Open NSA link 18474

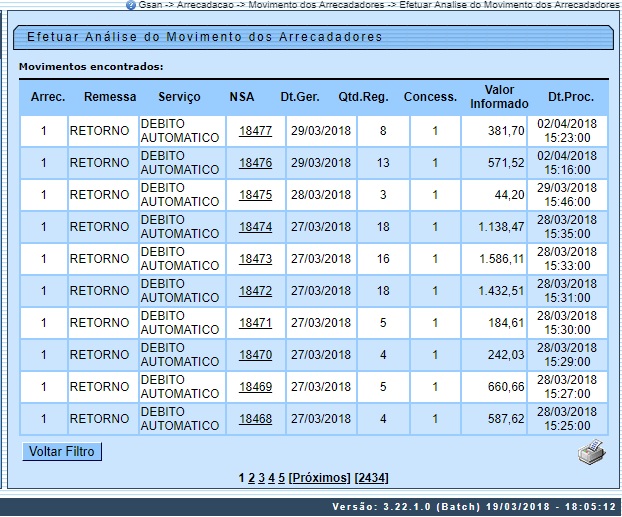pyautogui.click(x=255, y=227)
